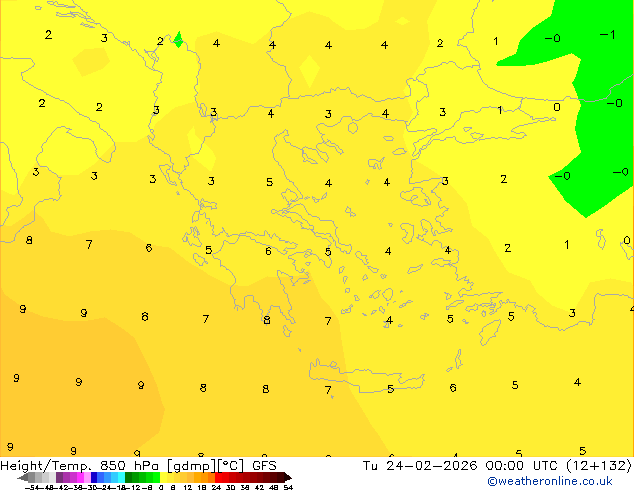The image size is (634, 490).
Task: Click the '54' value at the legend's right end
Action: [288, 487]
